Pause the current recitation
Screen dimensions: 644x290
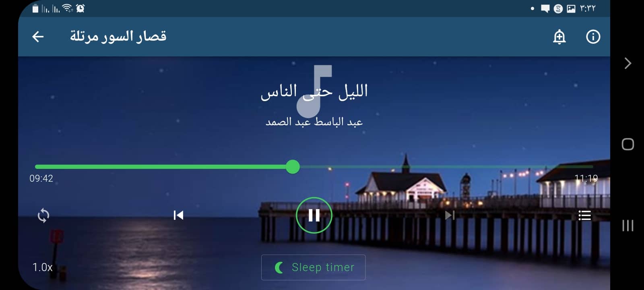click(314, 215)
